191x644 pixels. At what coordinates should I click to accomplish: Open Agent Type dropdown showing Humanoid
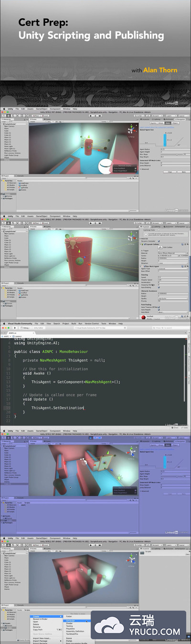pyautogui.click(x=172, y=268)
